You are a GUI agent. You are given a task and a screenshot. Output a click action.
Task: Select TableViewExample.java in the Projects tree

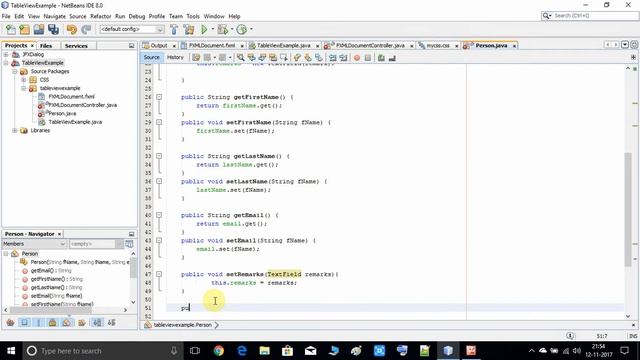75,122
